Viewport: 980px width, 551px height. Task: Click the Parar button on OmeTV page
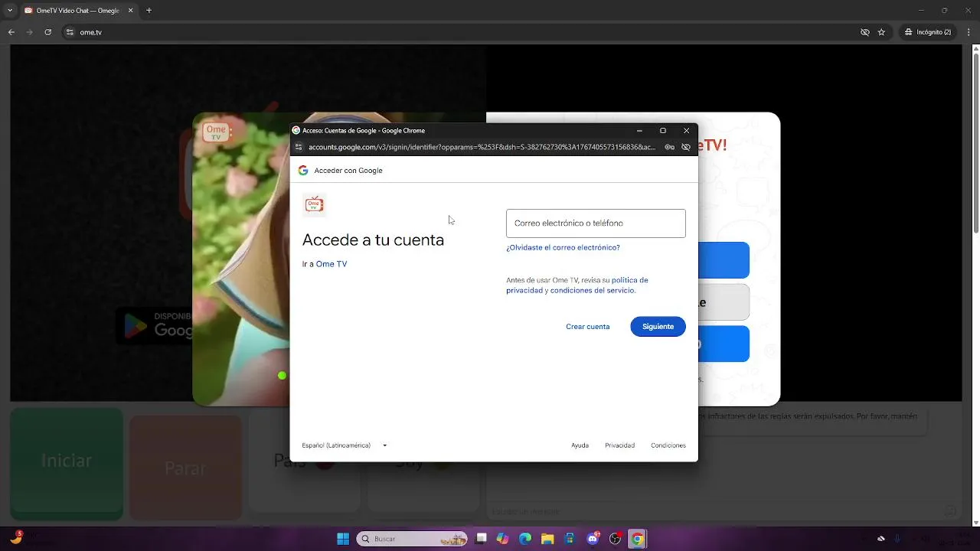click(185, 468)
